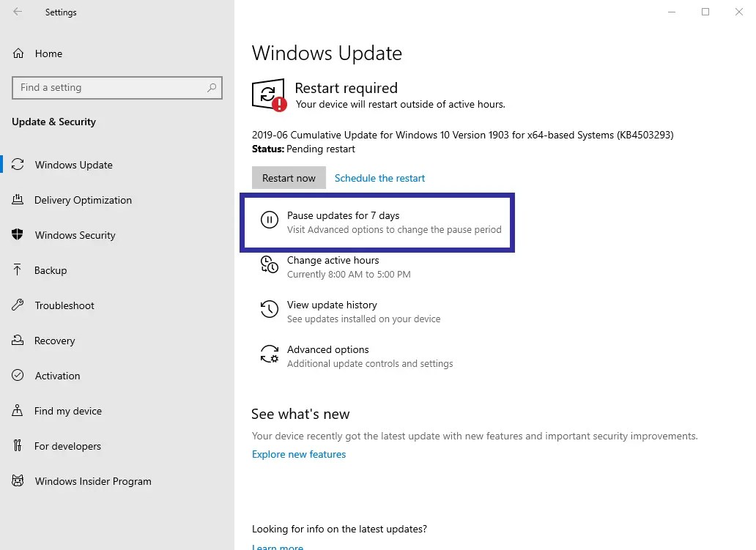Focus the Find a setting search box
Viewport: 756px width, 550px height.
pos(117,88)
